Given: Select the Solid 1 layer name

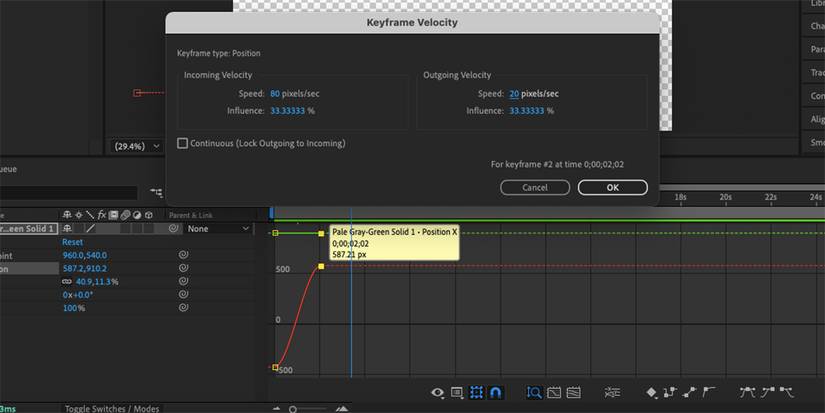Looking at the screenshot, I should 28,229.
